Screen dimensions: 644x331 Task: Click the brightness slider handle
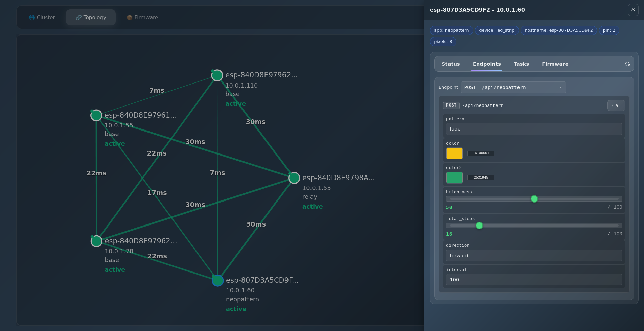coord(534,199)
